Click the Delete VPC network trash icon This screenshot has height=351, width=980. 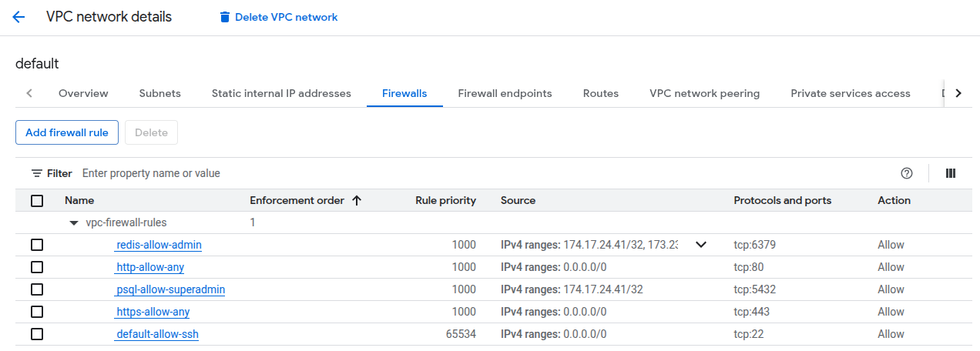click(225, 17)
